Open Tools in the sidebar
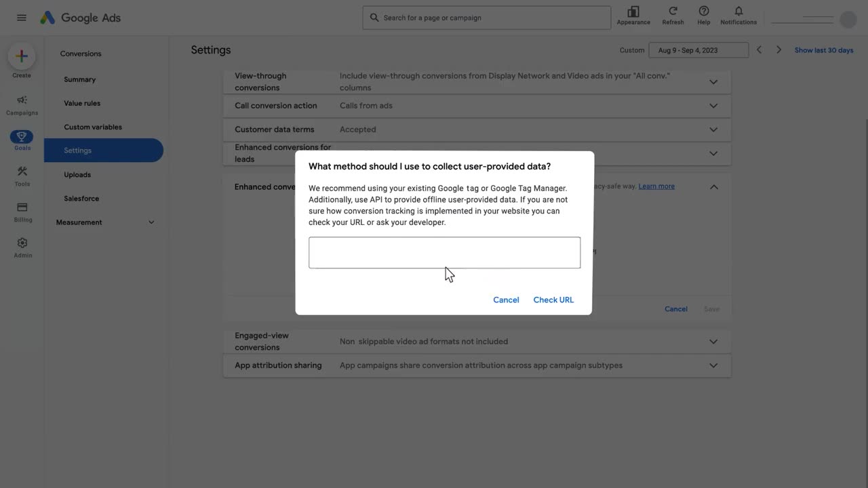Screen dimensions: 868x488 22,176
